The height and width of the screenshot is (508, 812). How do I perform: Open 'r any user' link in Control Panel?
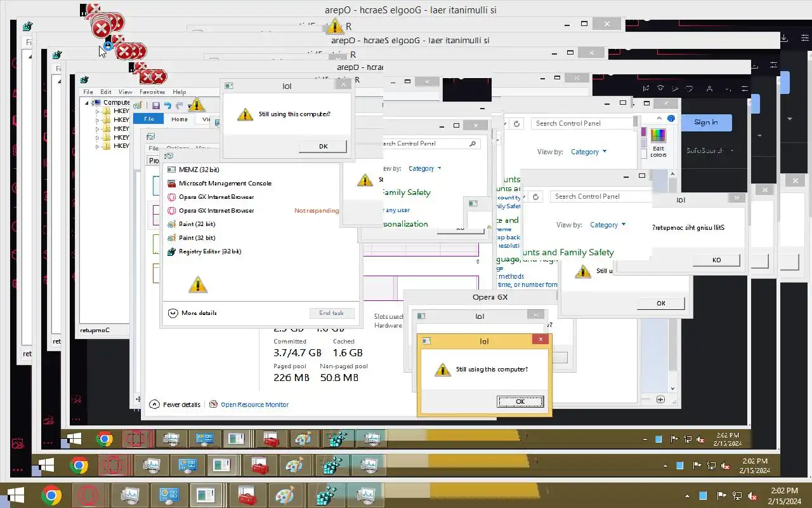[397, 210]
